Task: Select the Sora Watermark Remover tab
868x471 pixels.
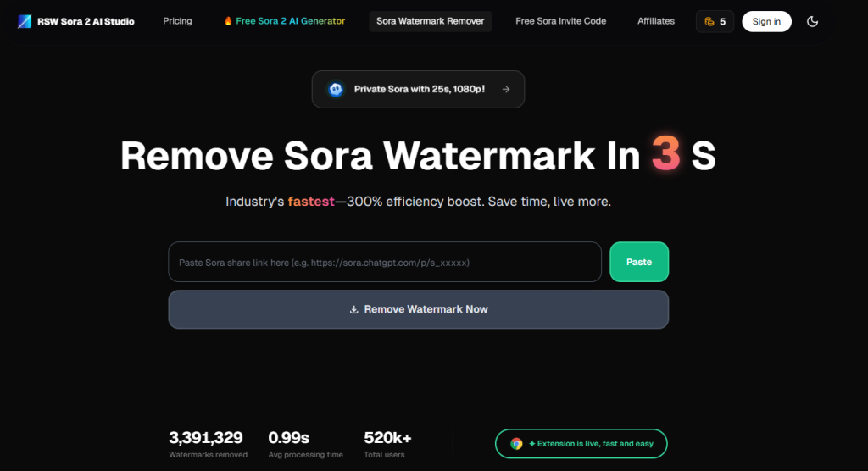Action: coord(430,21)
